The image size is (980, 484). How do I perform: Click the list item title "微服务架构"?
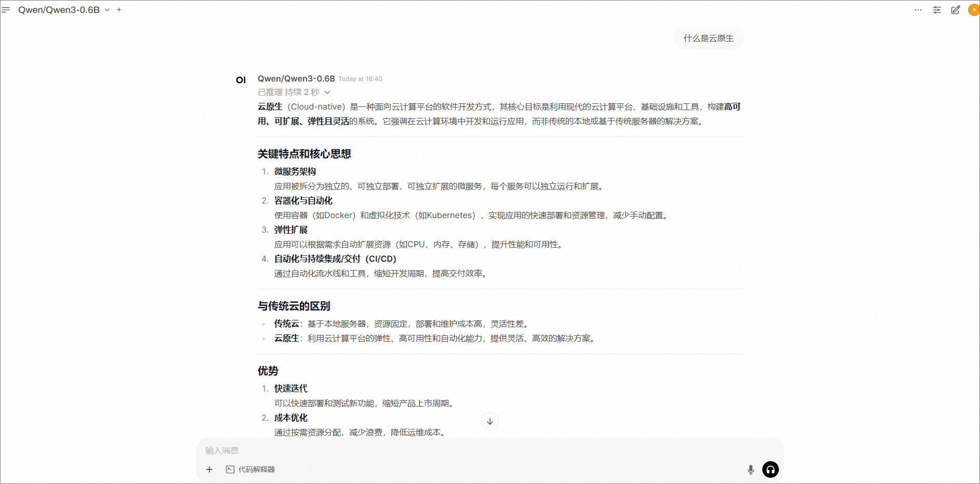[x=295, y=171]
